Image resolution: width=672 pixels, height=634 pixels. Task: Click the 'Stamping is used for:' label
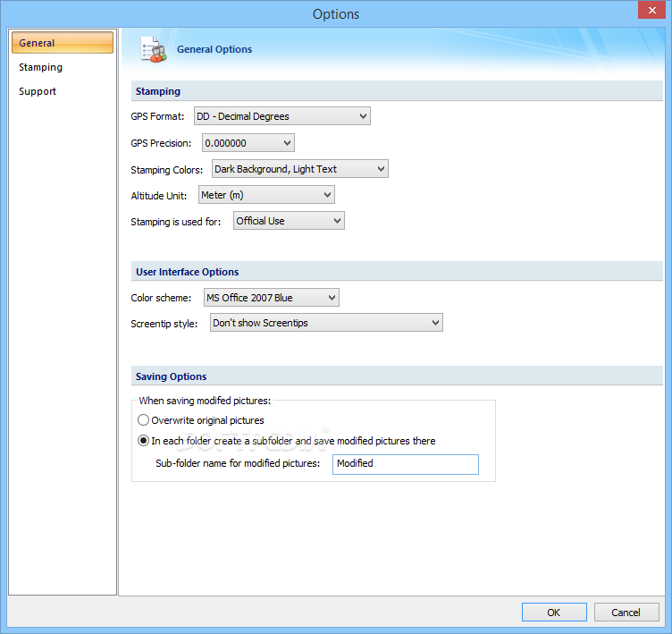tap(176, 222)
